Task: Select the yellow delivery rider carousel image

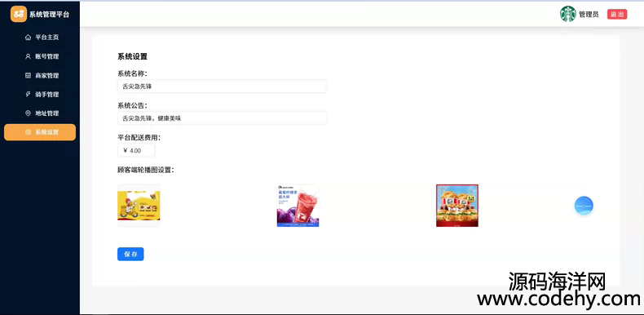Action: coord(139,206)
